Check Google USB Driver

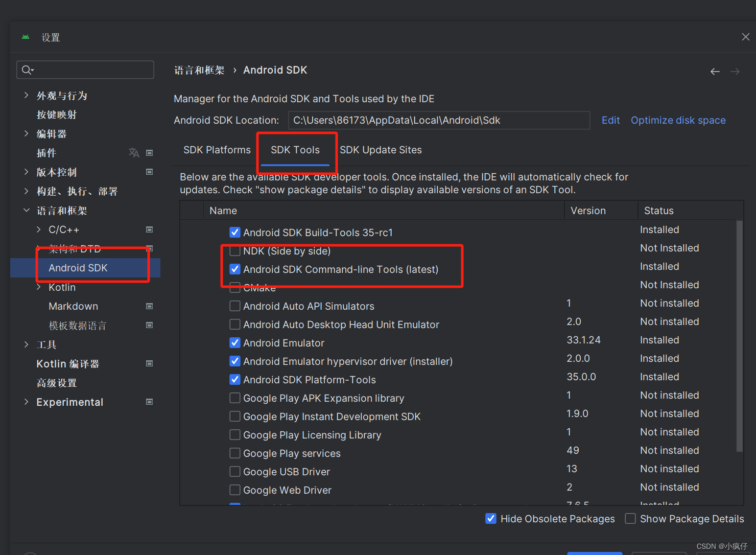pyautogui.click(x=235, y=472)
